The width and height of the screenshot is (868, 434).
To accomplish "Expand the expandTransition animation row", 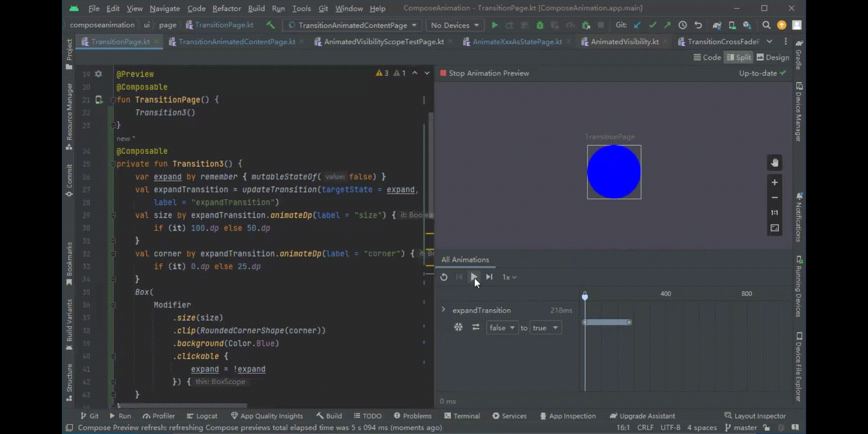I will [443, 310].
